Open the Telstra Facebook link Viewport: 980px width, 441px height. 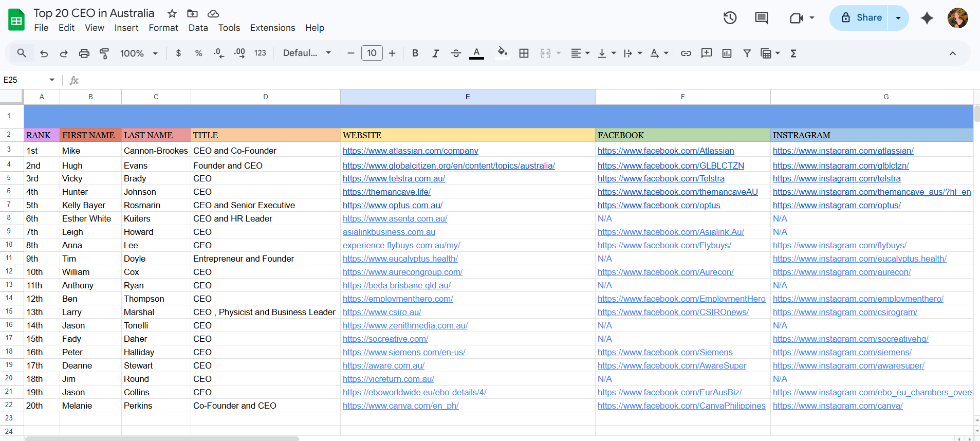[661, 178]
